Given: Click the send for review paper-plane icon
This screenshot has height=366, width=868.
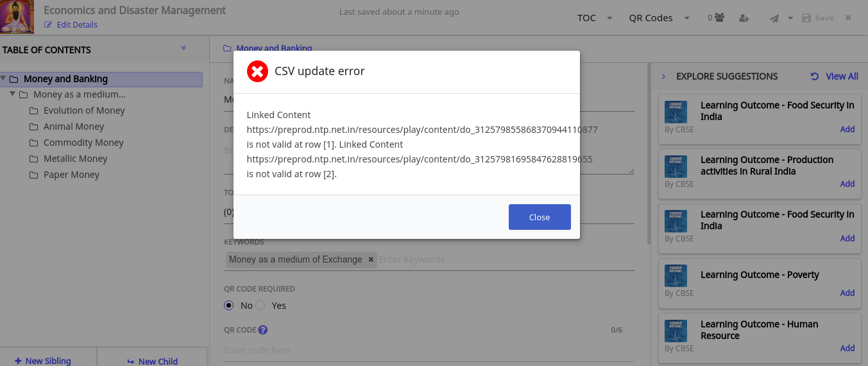Looking at the screenshot, I should [775, 18].
